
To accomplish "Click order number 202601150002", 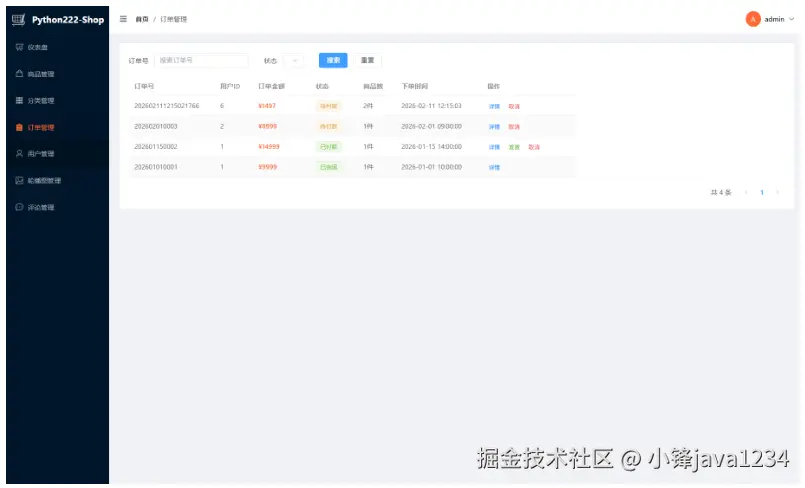I will click(x=156, y=147).
